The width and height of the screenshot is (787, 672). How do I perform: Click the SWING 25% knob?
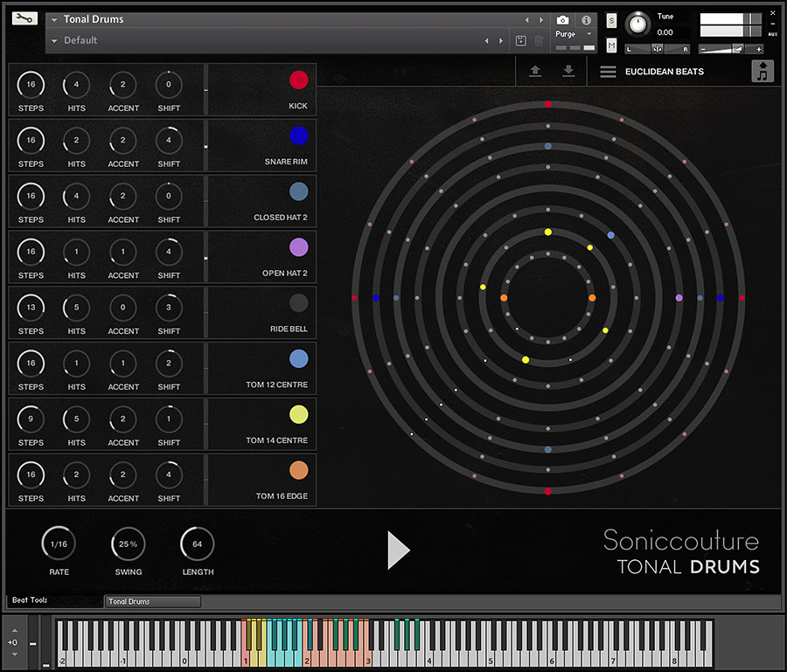pyautogui.click(x=128, y=544)
